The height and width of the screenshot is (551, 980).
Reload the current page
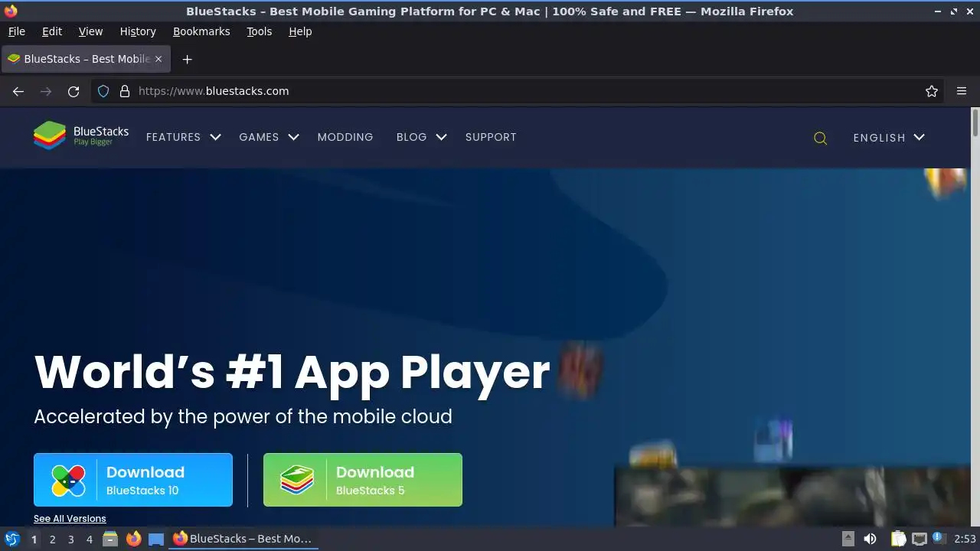click(x=73, y=91)
